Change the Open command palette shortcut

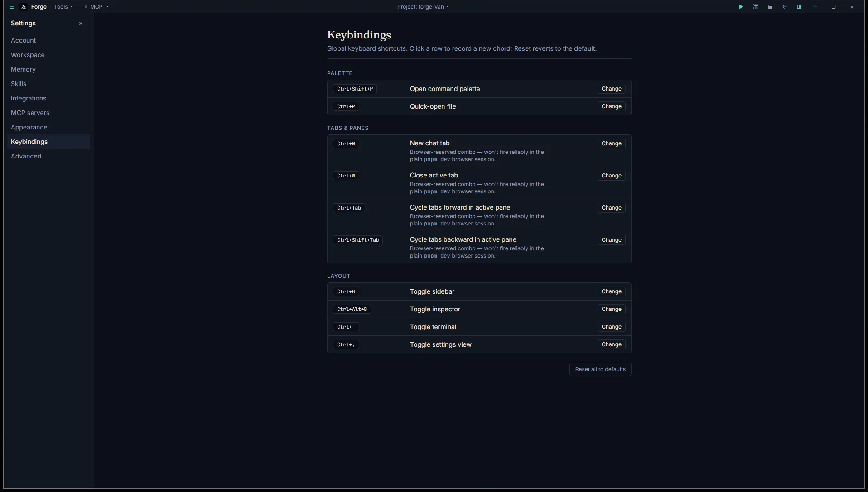[611, 89]
